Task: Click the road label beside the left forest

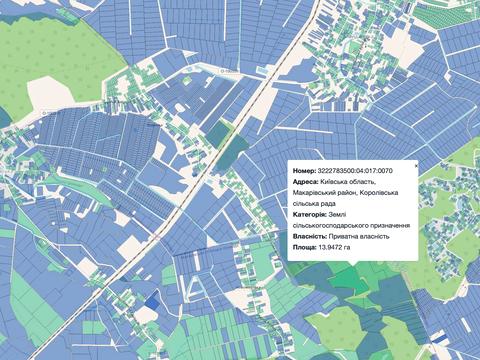Action: pos(49,113)
